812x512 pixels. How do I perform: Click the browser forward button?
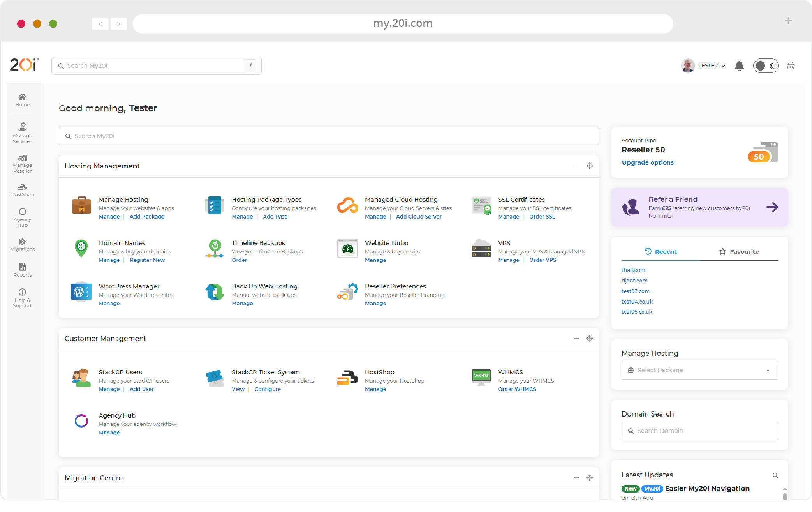119,24
